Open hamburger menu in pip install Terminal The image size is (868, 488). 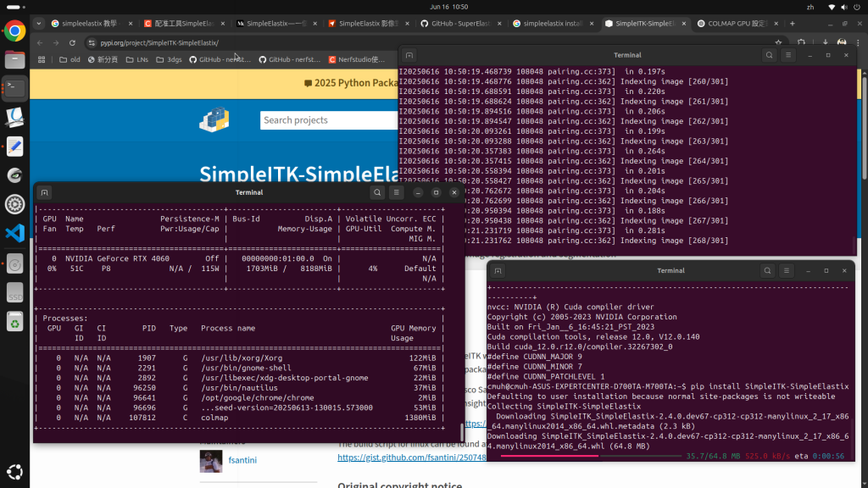786,270
